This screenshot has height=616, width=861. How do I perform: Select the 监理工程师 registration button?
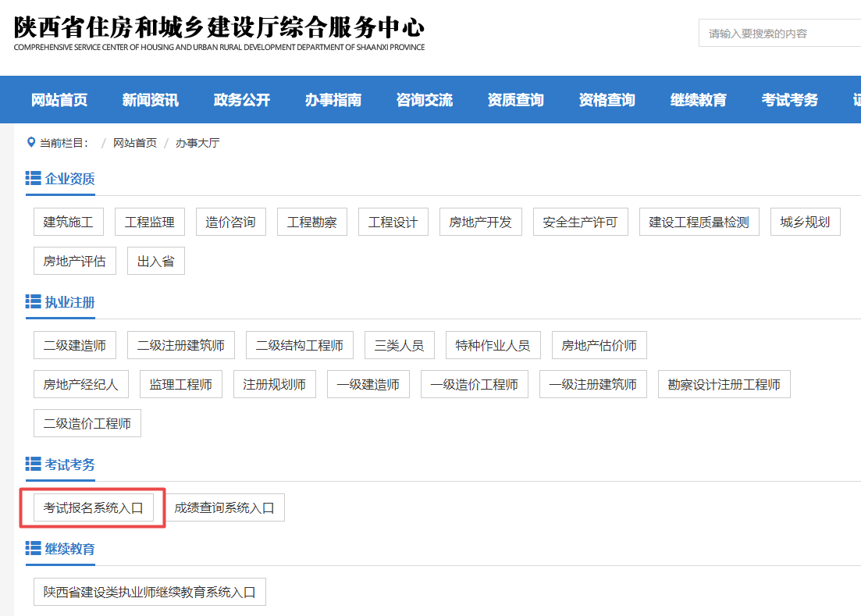180,383
